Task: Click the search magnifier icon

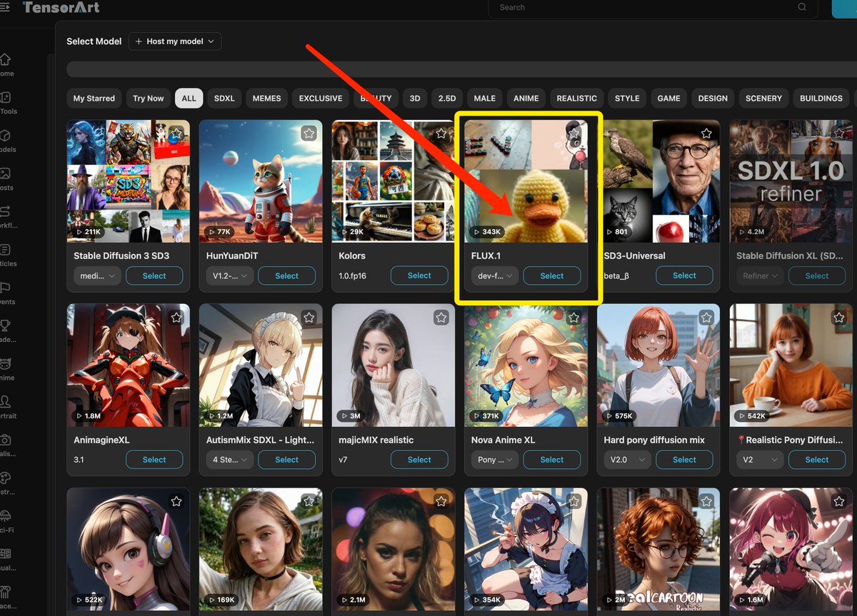Action: 803,7
